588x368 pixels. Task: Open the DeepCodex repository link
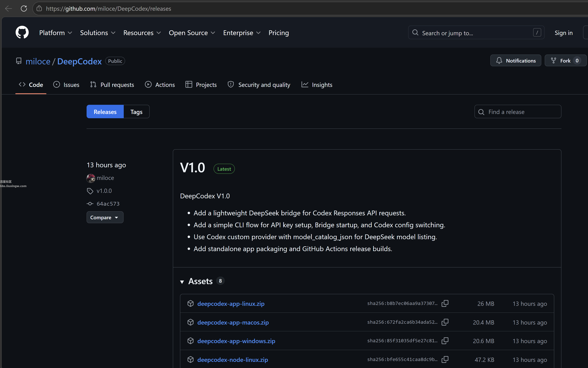pyautogui.click(x=79, y=61)
